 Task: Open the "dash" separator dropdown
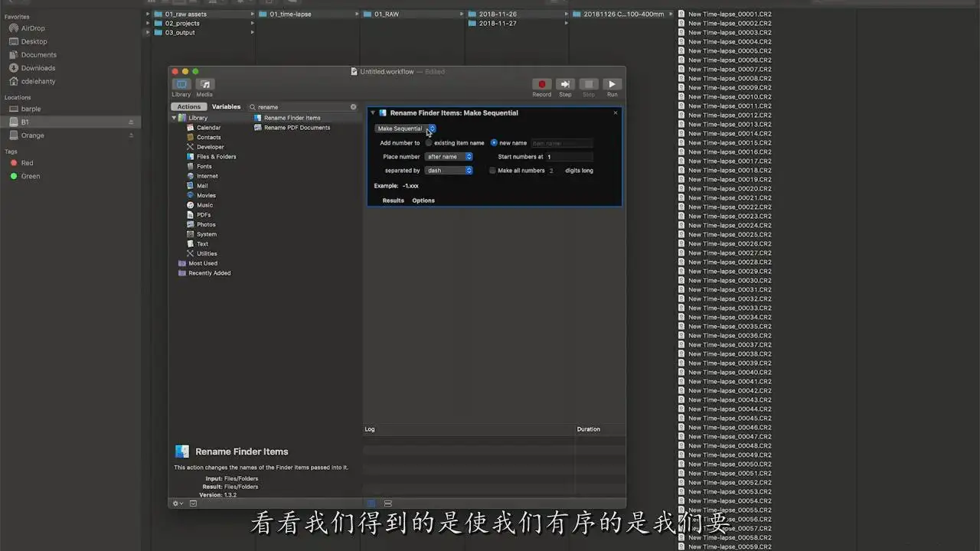[x=449, y=171]
